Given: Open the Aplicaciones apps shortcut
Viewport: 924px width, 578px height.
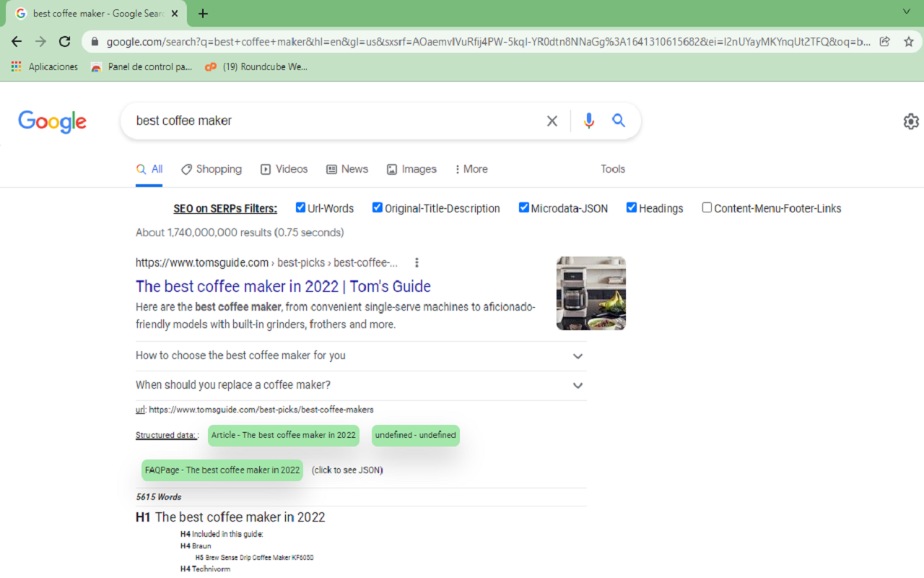Looking at the screenshot, I should [x=45, y=66].
